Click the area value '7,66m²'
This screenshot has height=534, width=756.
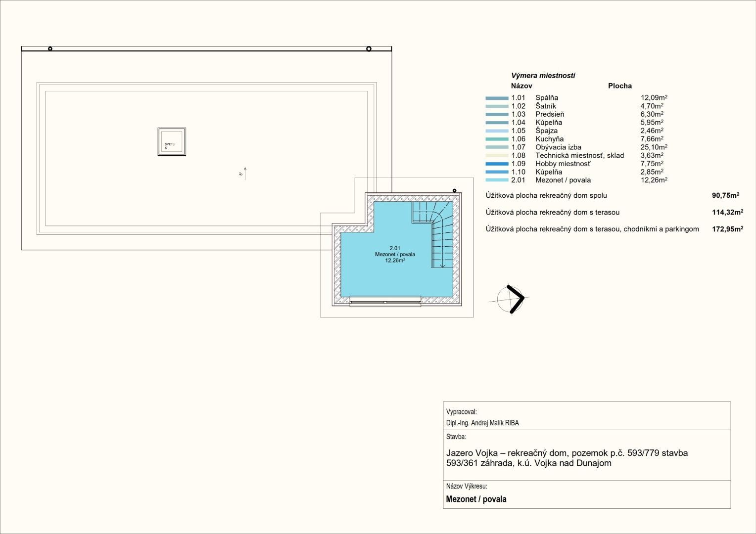[652, 139]
